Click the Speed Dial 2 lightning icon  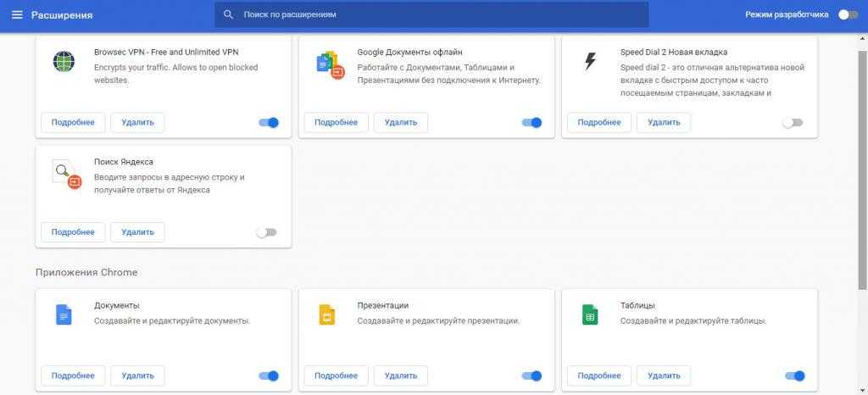coord(591,61)
